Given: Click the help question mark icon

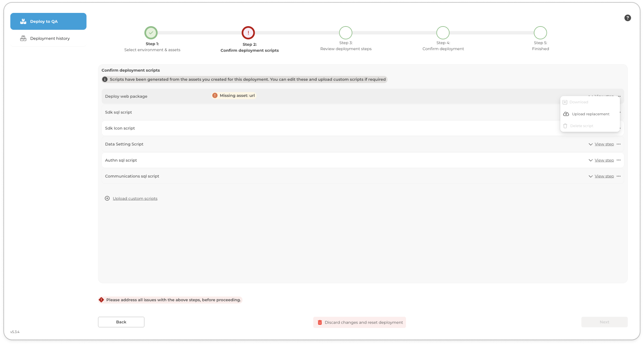Looking at the screenshot, I should (x=627, y=18).
